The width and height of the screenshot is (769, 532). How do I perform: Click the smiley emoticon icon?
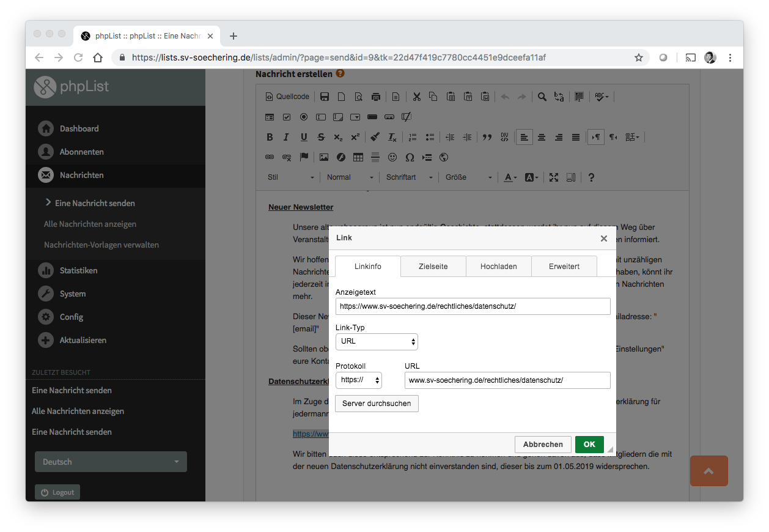point(392,157)
